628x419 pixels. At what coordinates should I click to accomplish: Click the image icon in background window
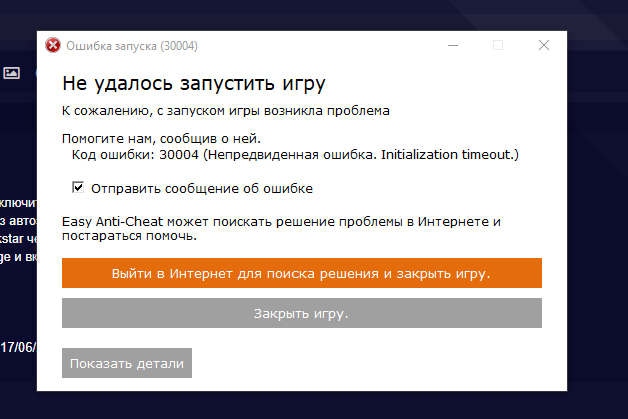[12, 73]
